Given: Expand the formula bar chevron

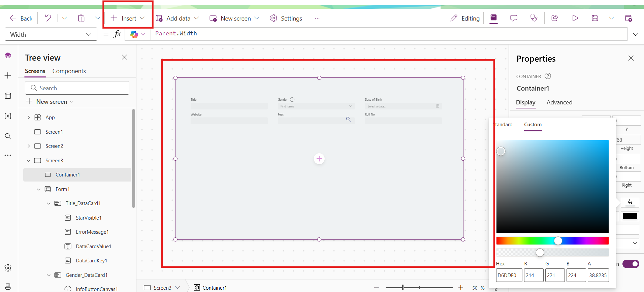Looking at the screenshot, I should 636,34.
